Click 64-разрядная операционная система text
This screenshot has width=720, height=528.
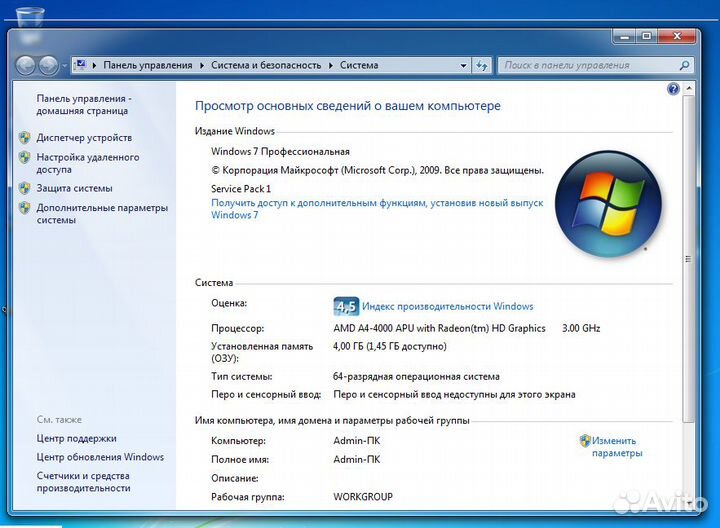tap(416, 376)
